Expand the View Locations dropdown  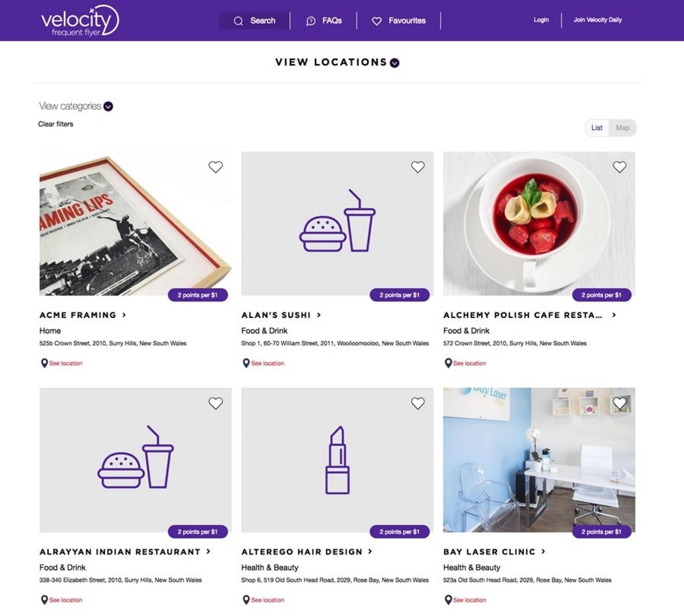tap(394, 63)
